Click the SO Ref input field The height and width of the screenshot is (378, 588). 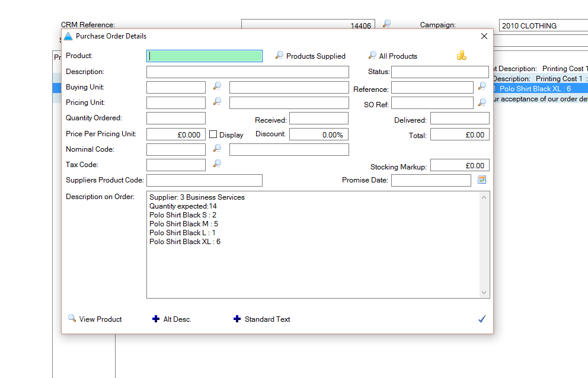point(432,102)
